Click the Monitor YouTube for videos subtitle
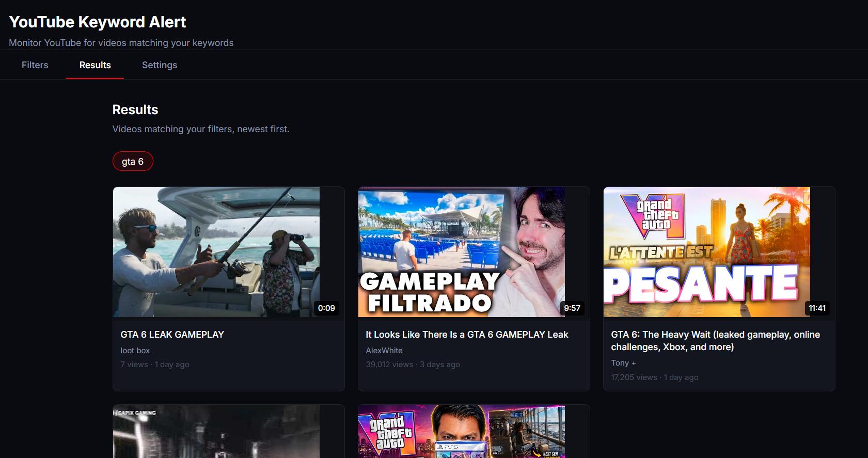The image size is (868, 458). point(121,43)
